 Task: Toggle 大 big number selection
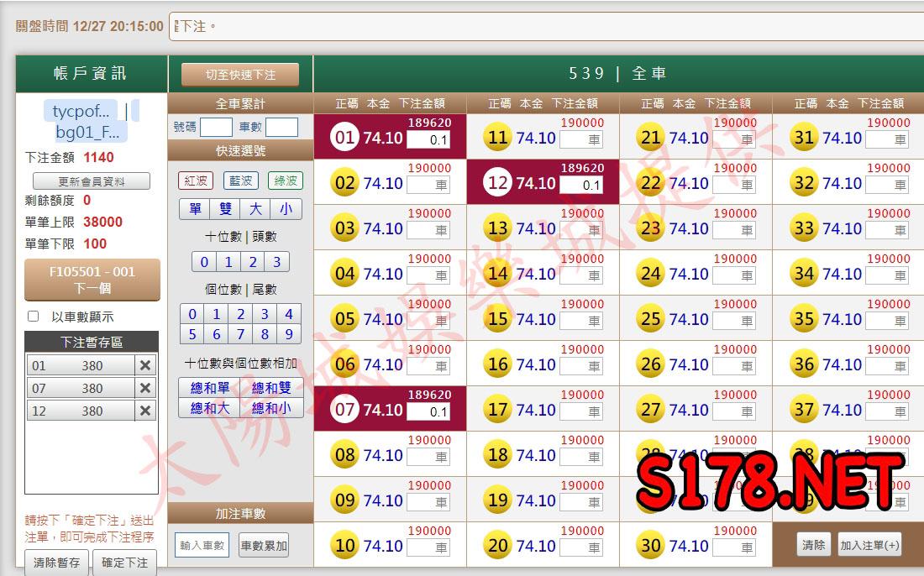pyautogui.click(x=255, y=209)
